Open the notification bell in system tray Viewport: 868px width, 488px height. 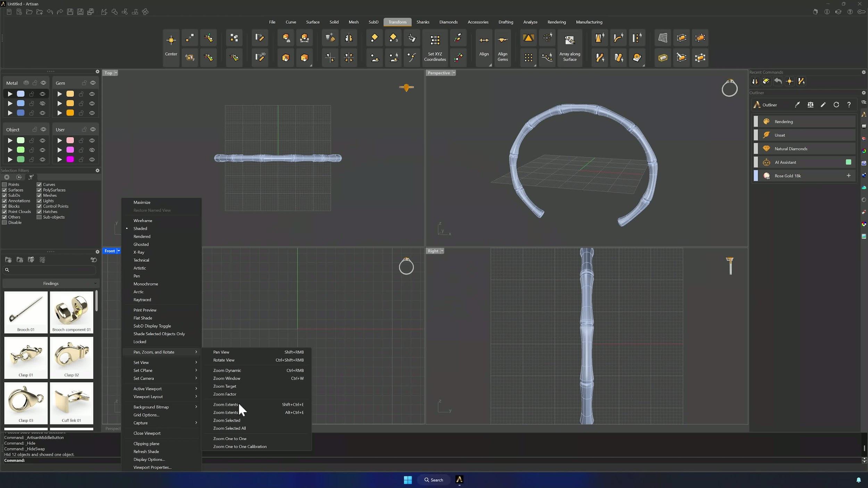[858, 480]
